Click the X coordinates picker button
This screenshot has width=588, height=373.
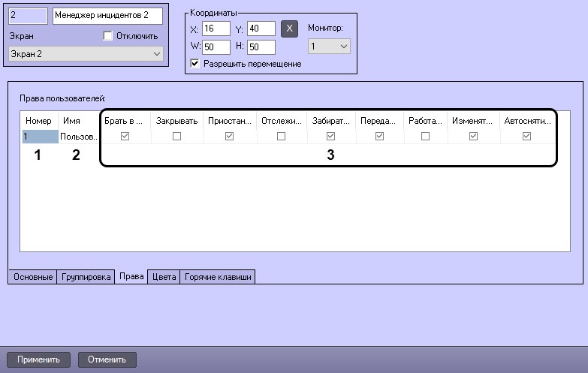click(289, 29)
